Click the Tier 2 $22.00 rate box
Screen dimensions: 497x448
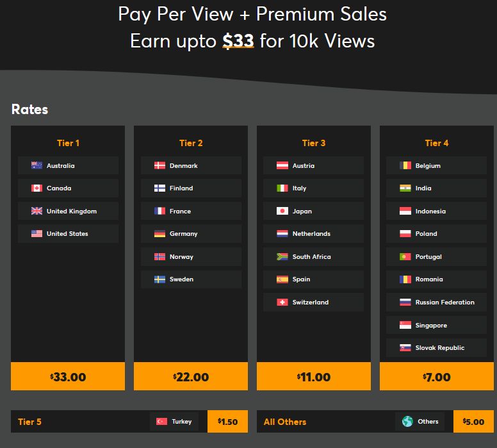191,376
